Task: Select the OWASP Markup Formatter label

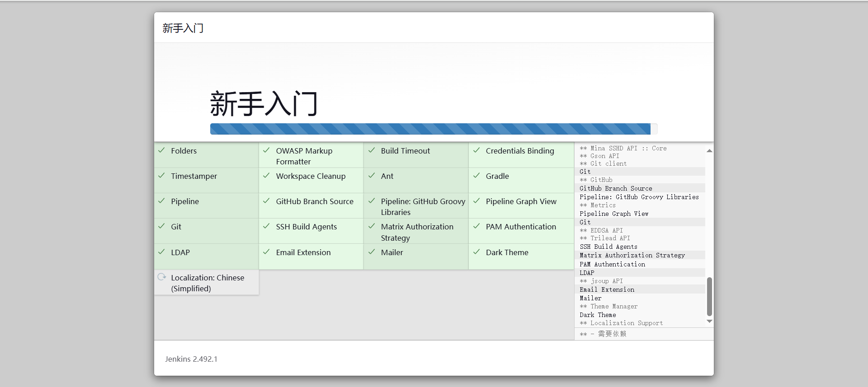Action: point(304,156)
